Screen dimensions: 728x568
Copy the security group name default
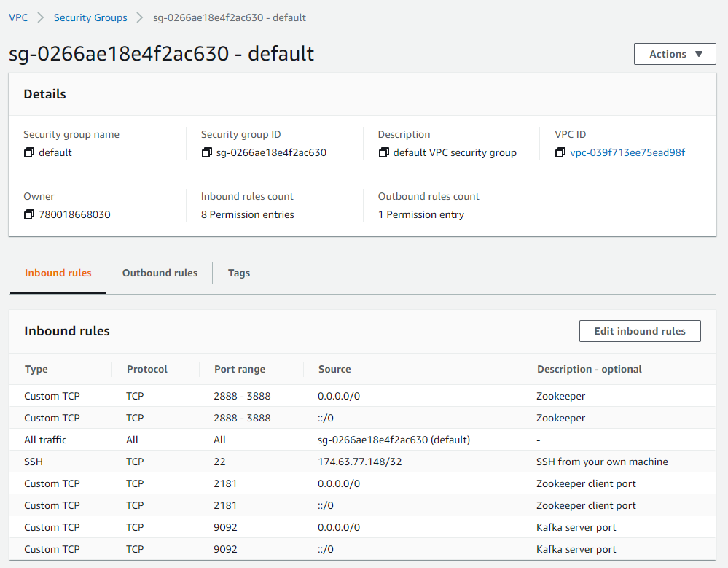pos(29,153)
